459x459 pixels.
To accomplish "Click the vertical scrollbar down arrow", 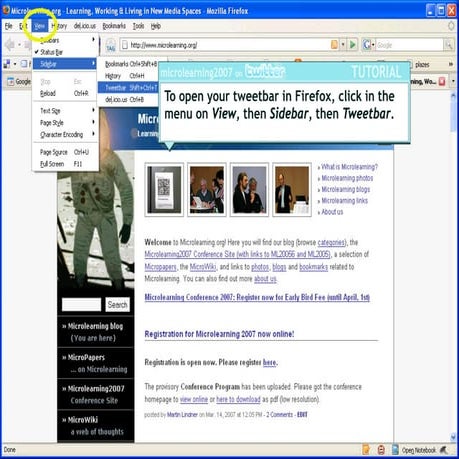I will pyautogui.click(x=453, y=437).
